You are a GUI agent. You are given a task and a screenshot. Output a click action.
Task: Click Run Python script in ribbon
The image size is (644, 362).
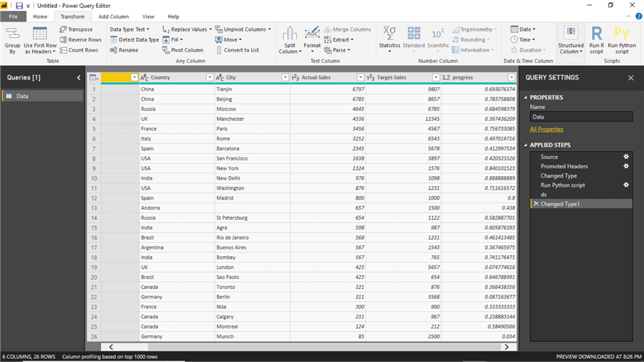point(622,40)
